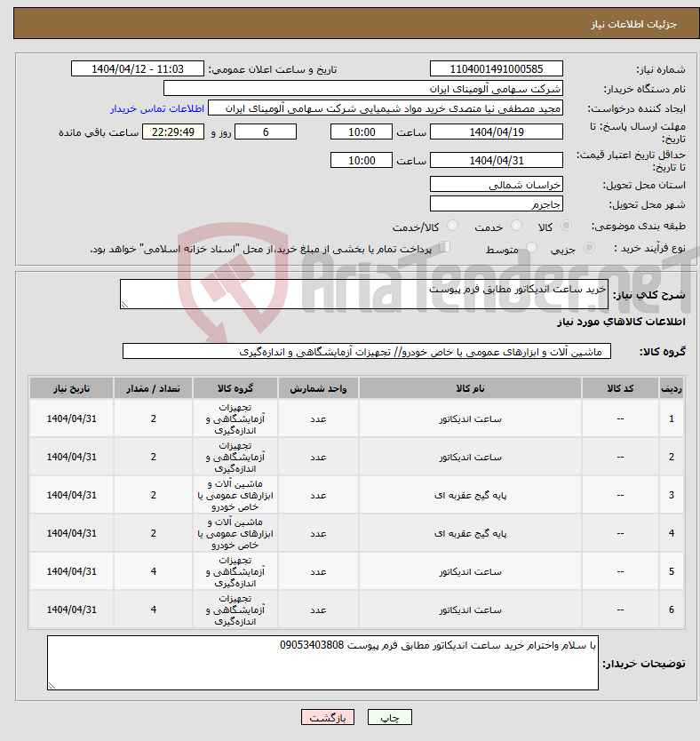Click the days remaining field showing 6

[266, 131]
